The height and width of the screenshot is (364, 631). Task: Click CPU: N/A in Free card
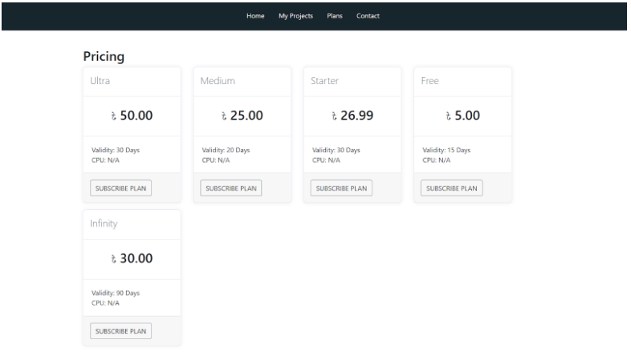click(x=436, y=160)
